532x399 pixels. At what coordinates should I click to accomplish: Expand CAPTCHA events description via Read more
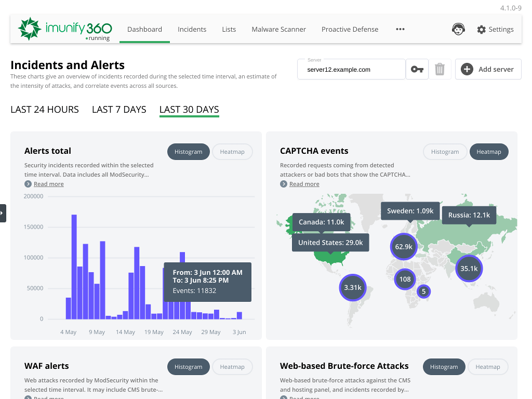coord(304,183)
